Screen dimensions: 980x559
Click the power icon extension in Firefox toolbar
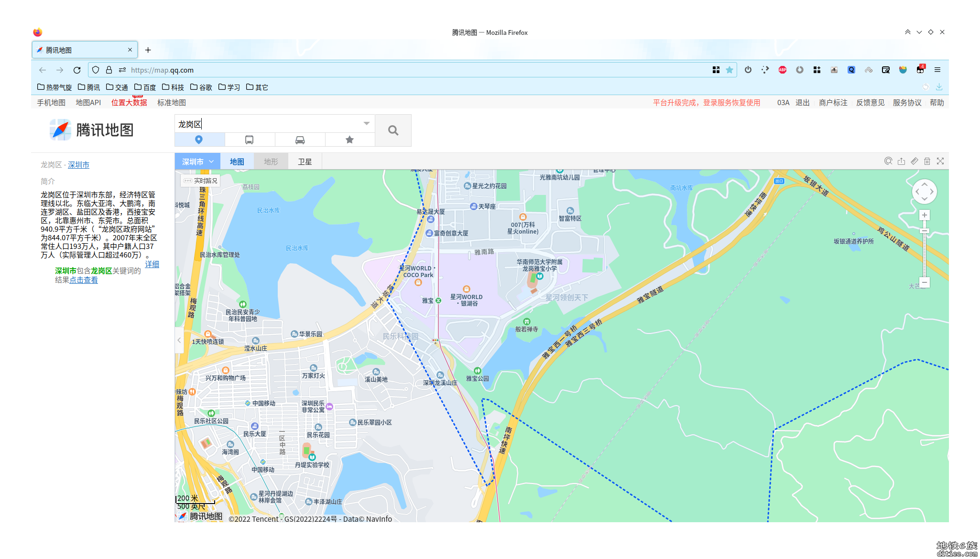pos(748,70)
